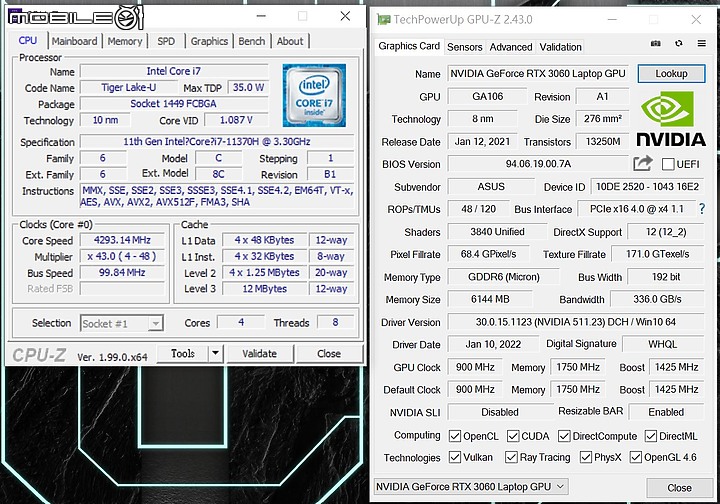Expand the Tools dropdown arrow in CPU-Z
Screen dimensions: 720x504
pyautogui.click(x=215, y=353)
